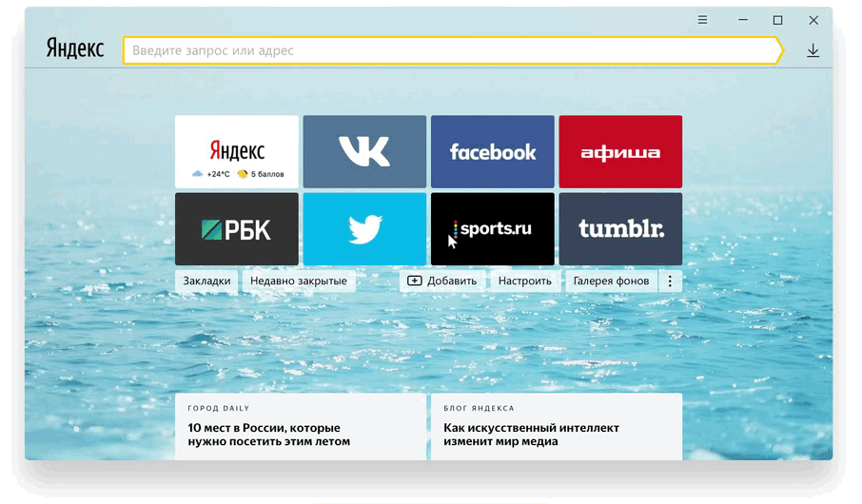Open article 'Как искусственный интеллект изменит мир медиа'

coord(532,435)
